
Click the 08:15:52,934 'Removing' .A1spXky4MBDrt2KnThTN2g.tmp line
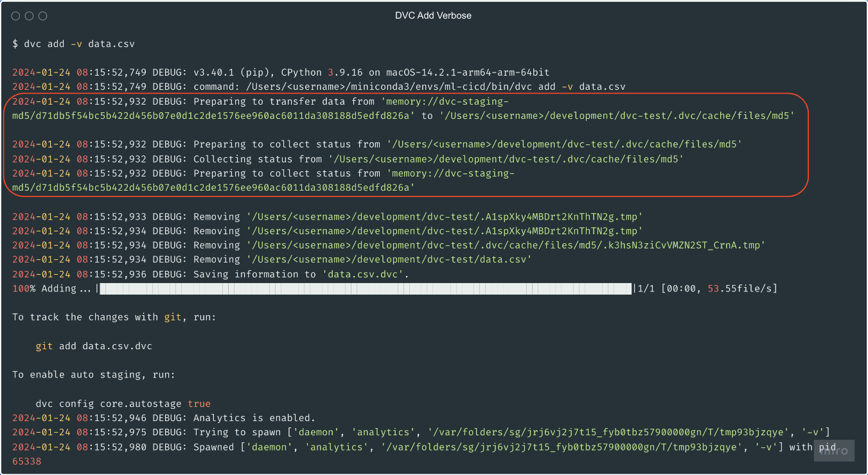click(x=328, y=231)
